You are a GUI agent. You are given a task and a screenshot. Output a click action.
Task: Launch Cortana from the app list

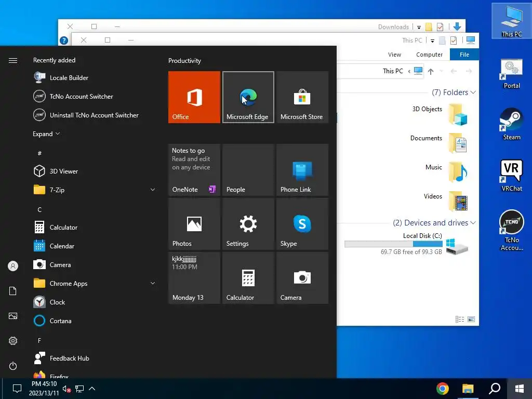95,321
